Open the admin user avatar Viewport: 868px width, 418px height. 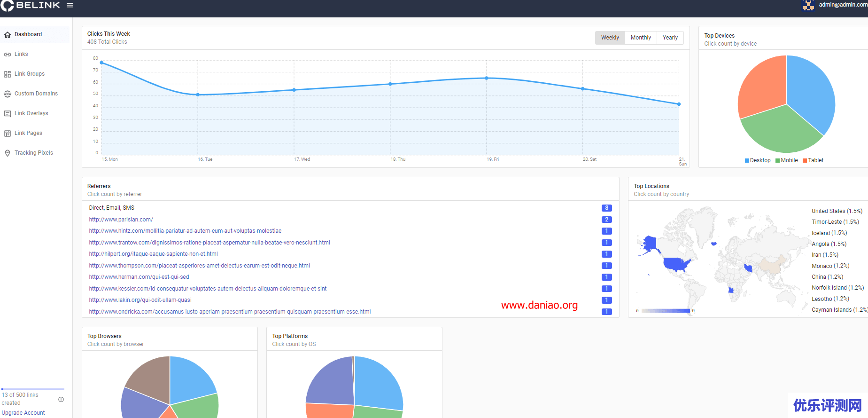pos(808,5)
